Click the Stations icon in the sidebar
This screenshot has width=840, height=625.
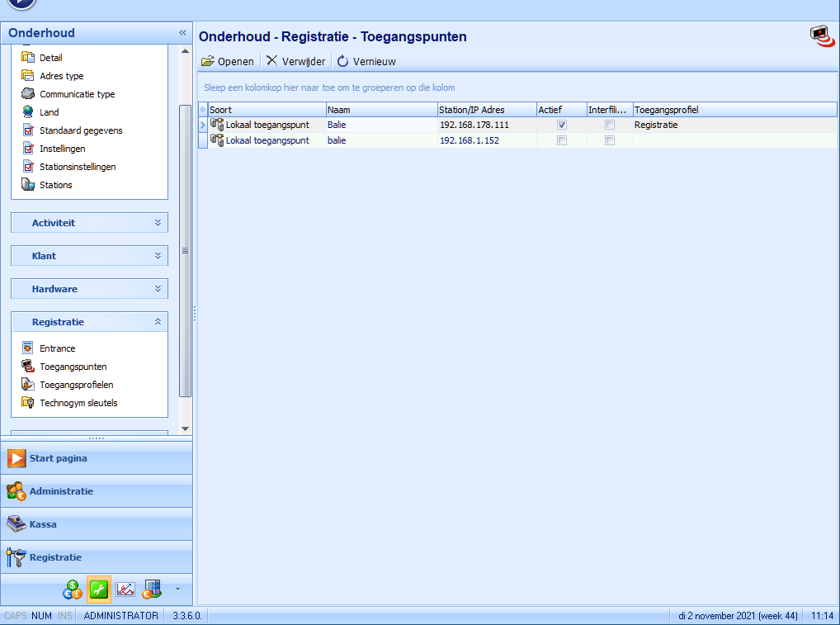pos(27,185)
